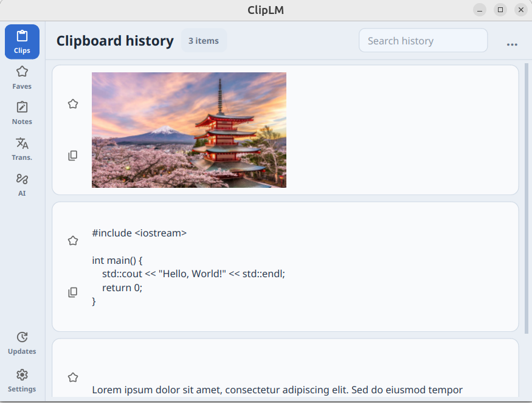Focus the Search history field
Screen dimensions: 532x403
click(x=423, y=40)
